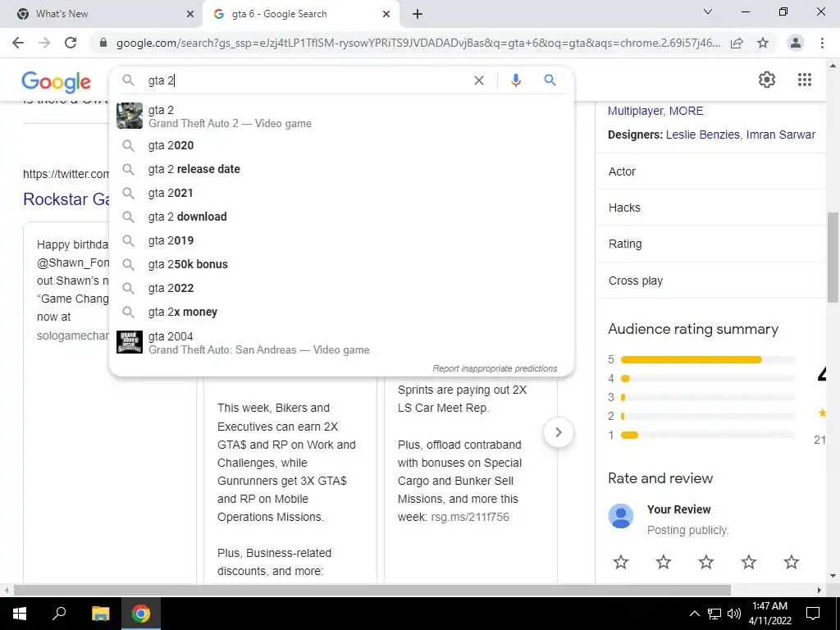
Task: Open Chrome three-dot menu
Action: coord(822,43)
